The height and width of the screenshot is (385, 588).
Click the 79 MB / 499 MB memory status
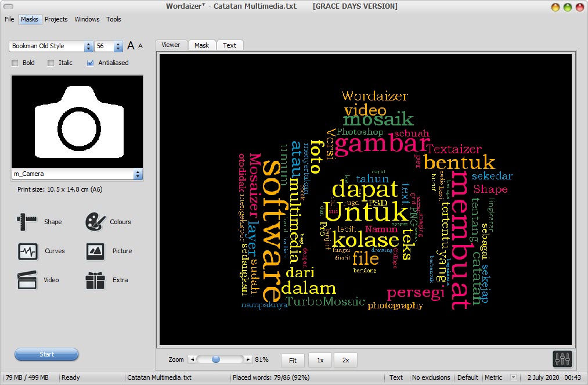(x=27, y=377)
